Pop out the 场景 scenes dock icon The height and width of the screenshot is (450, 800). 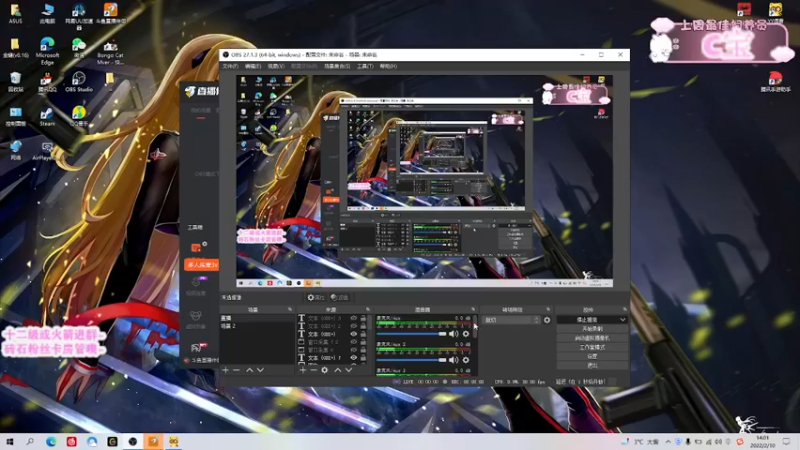pyautogui.click(x=290, y=310)
